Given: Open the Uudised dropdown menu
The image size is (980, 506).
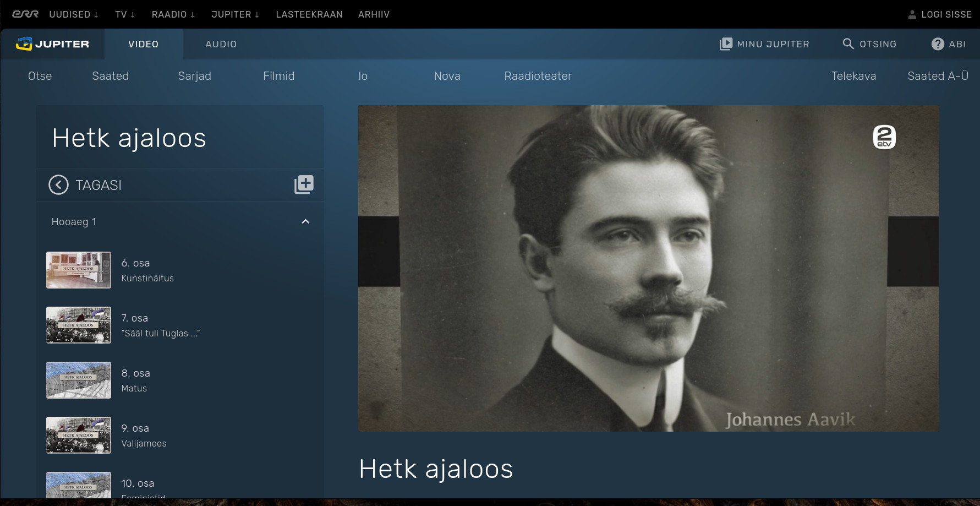Looking at the screenshot, I should (x=74, y=14).
